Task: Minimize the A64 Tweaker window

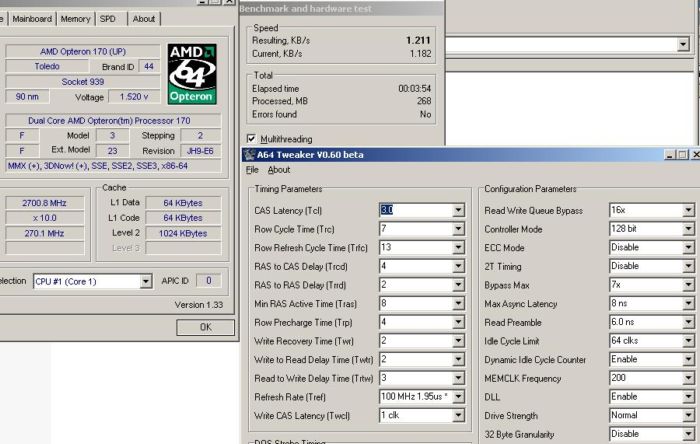Action: pos(669,155)
